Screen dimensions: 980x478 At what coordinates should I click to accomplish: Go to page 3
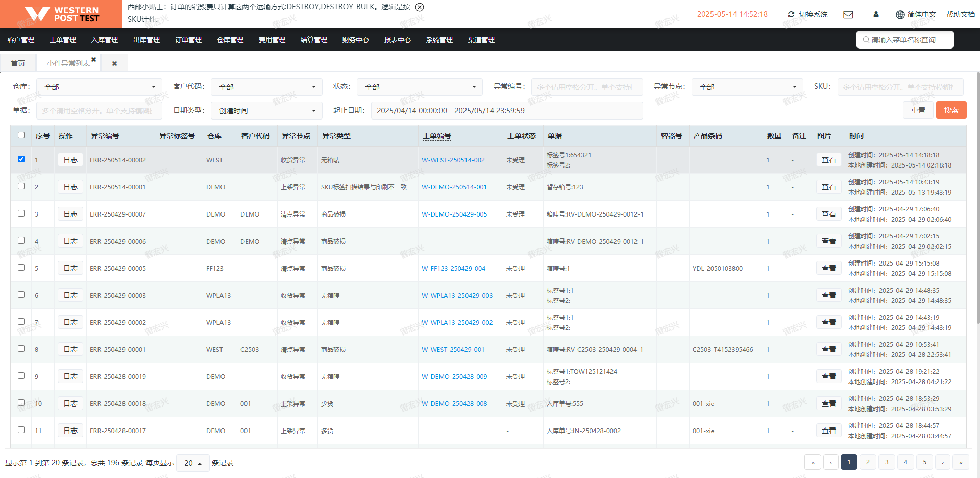[x=887, y=462]
